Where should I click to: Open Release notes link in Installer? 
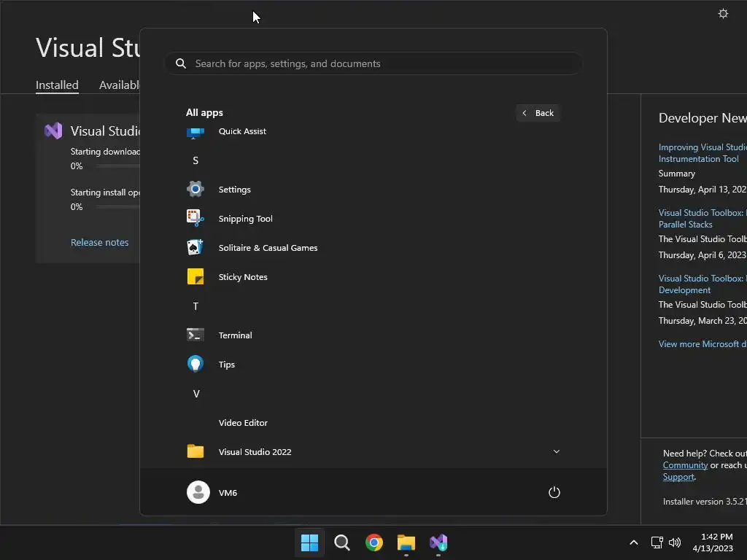coord(99,242)
